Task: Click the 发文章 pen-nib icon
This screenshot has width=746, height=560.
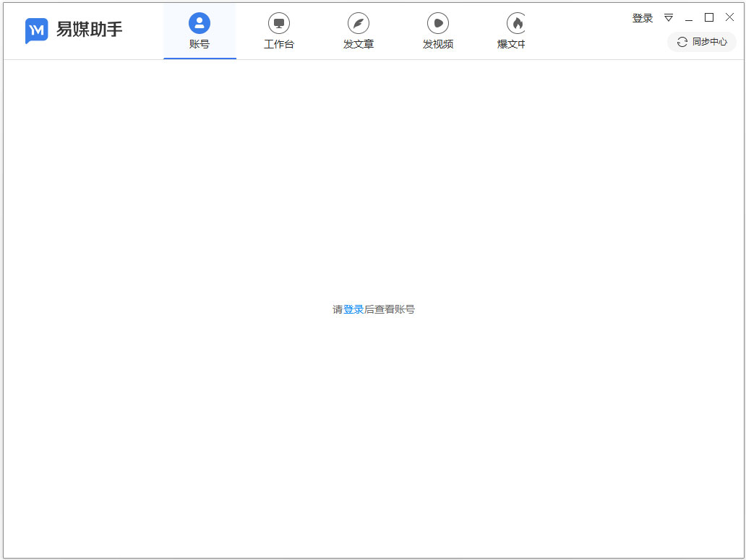Action: [x=359, y=22]
